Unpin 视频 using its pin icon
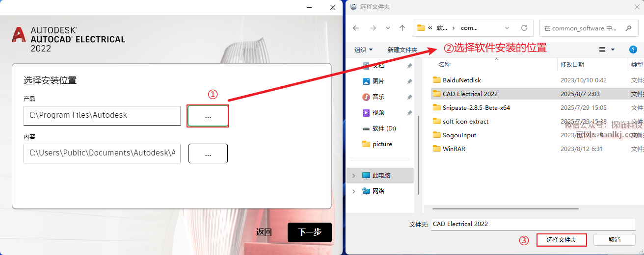This screenshot has width=644, height=255. click(x=410, y=113)
